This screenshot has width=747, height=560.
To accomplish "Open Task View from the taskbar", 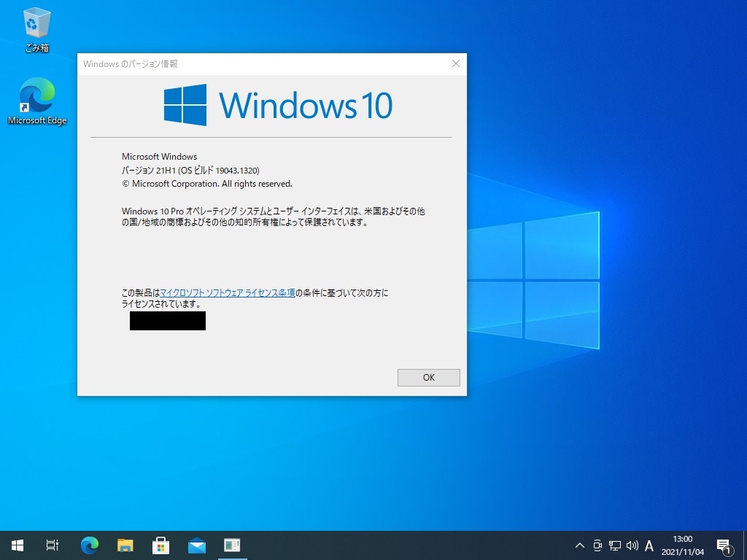I will pyautogui.click(x=53, y=545).
